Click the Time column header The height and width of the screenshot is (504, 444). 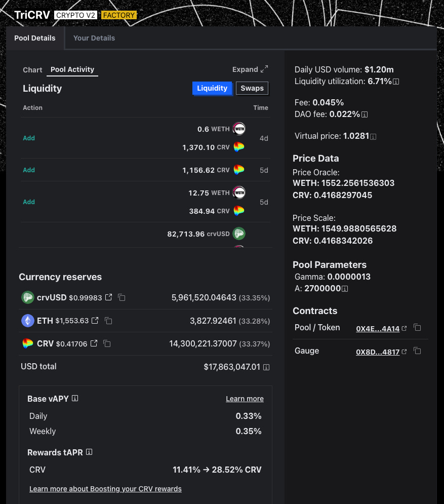(261, 108)
